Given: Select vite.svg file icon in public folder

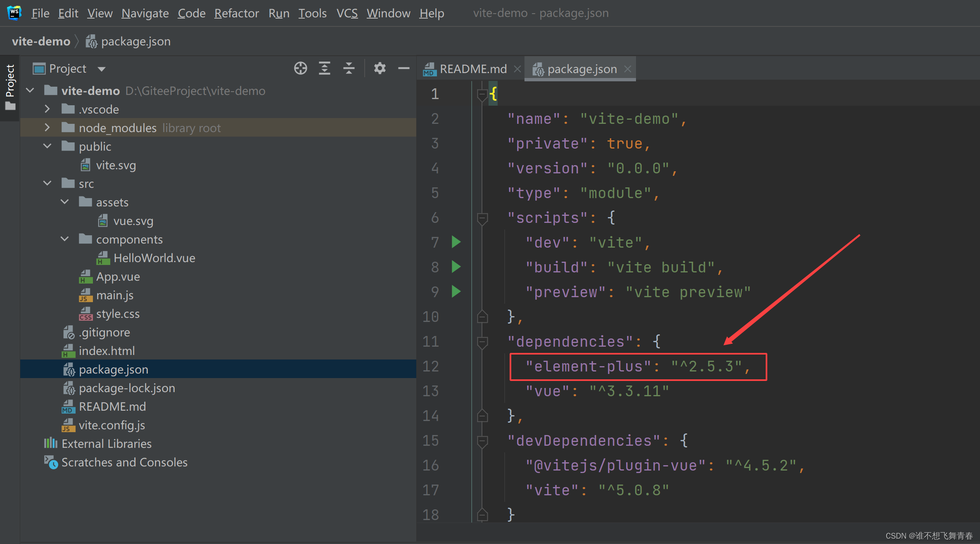Looking at the screenshot, I should coord(85,165).
